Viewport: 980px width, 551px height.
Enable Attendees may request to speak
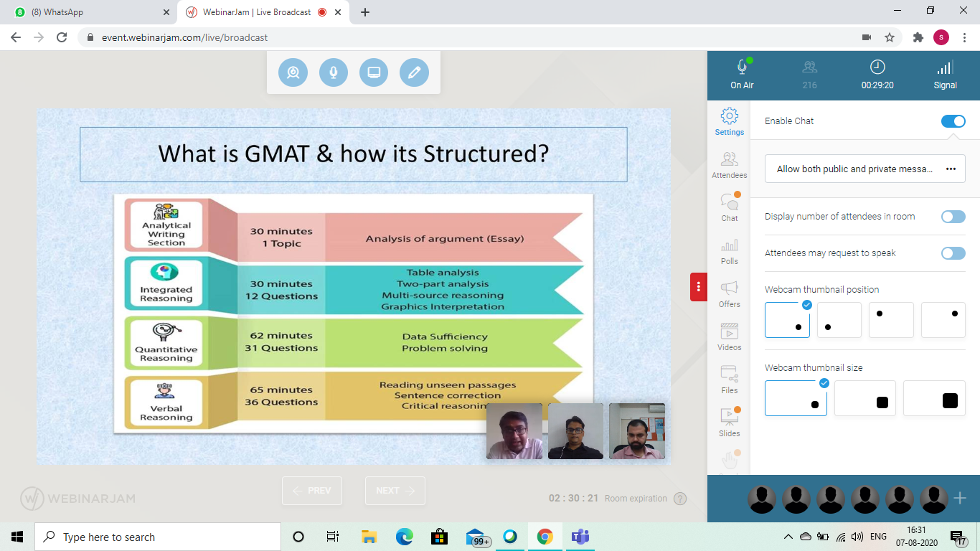[x=953, y=253]
